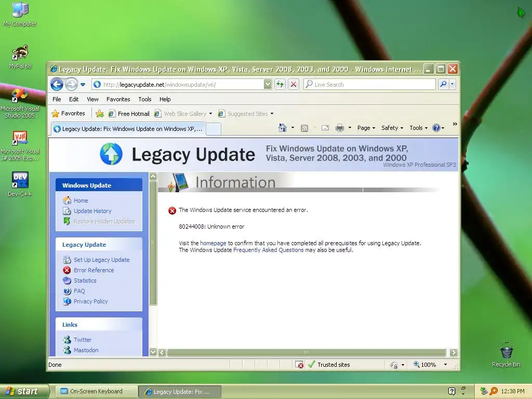Open the Edit menu
532x399 pixels.
(74, 99)
